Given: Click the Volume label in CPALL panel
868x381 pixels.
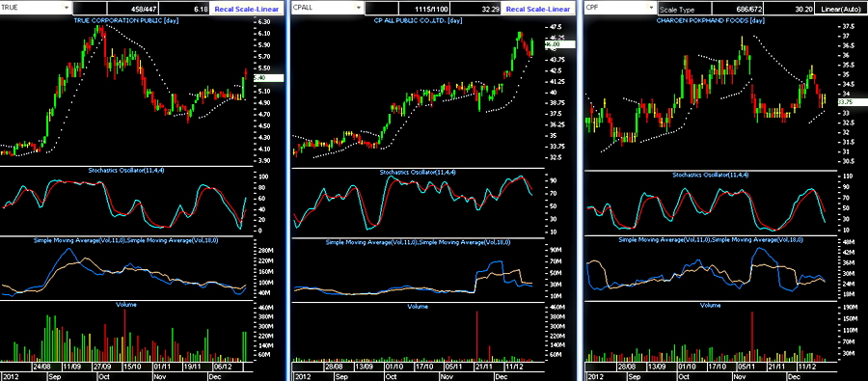Looking at the screenshot, I should (x=418, y=306).
